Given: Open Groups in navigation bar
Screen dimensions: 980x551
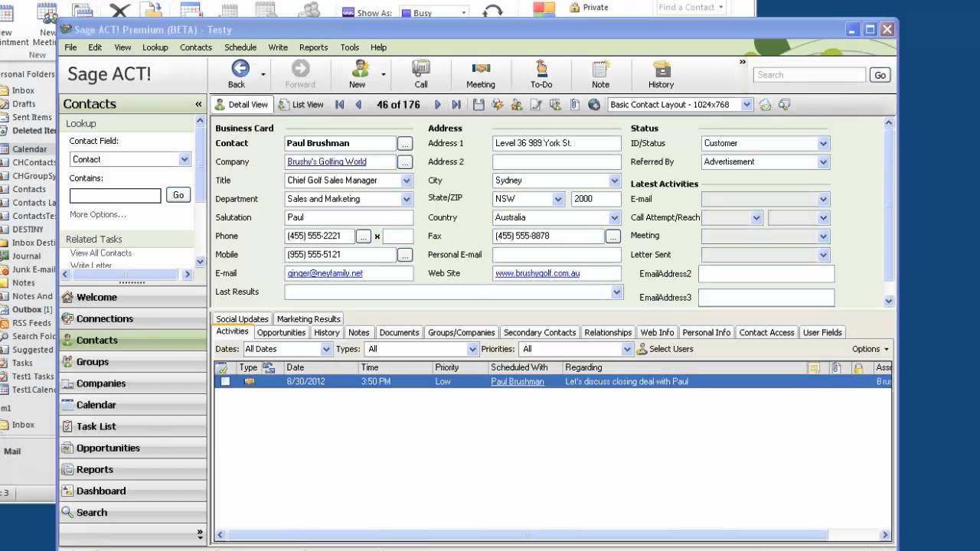Looking at the screenshot, I should pyautogui.click(x=132, y=361).
